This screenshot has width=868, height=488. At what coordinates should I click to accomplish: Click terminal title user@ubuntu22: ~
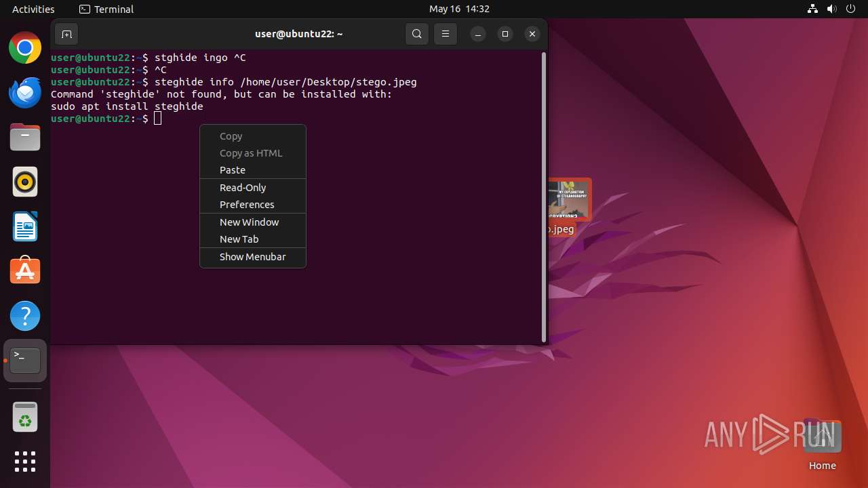pos(299,34)
